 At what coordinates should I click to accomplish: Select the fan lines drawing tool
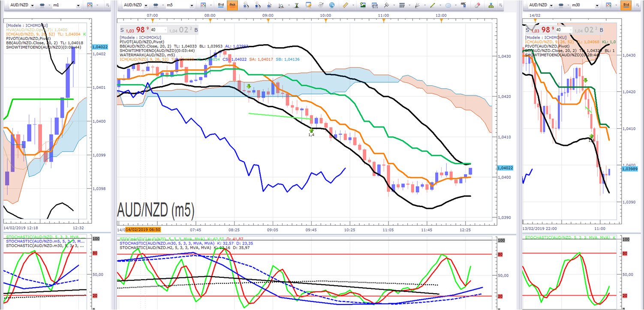click(x=418, y=5)
